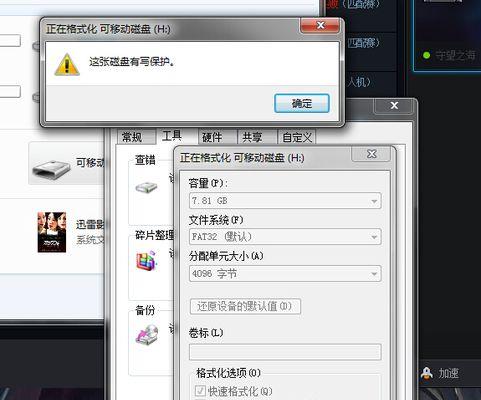The width and height of the screenshot is (481, 400).
Task: Click the yellow warning triangle icon
Action: [x=67, y=64]
